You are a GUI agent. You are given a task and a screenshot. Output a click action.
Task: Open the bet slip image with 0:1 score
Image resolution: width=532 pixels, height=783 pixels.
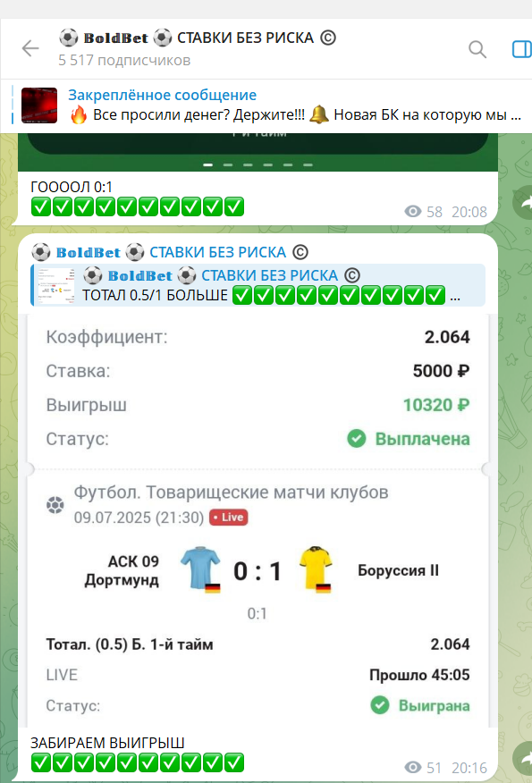coord(258,519)
